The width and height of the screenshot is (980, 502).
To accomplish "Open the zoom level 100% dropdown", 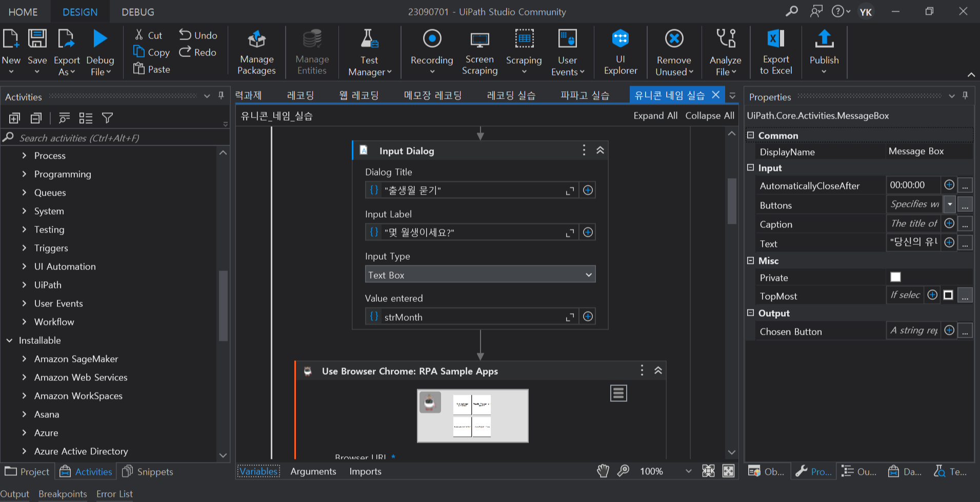I will pos(689,471).
